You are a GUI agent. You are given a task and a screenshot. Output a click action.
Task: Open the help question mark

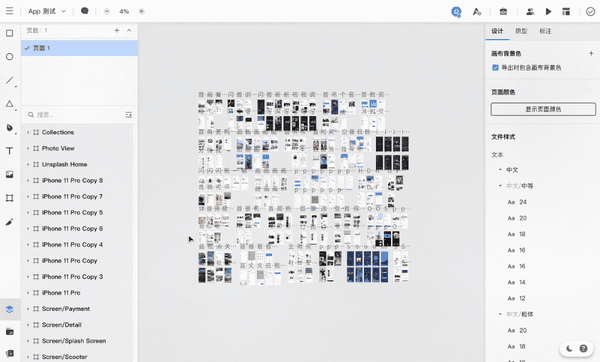click(x=583, y=348)
